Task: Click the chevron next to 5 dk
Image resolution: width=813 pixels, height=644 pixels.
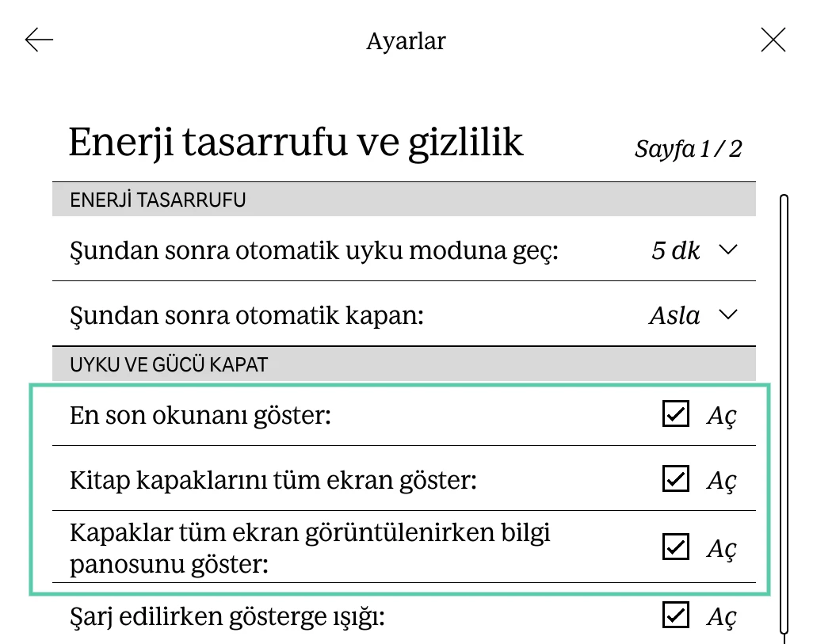Action: tap(727, 250)
